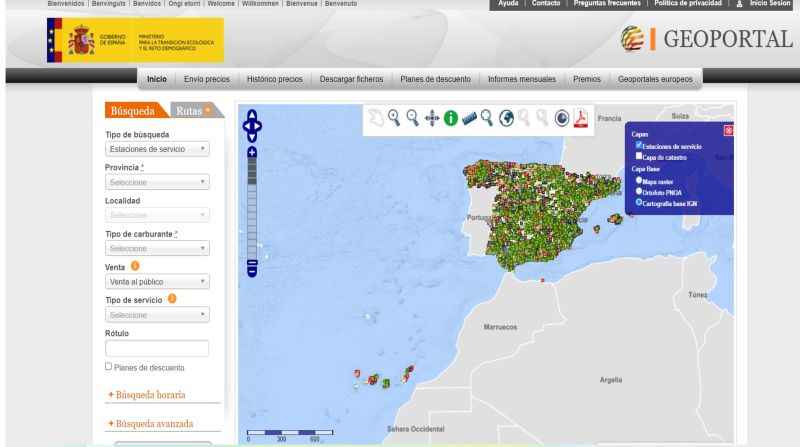
Task: Uncheck Estaciones de servicio layer
Action: [639, 145]
